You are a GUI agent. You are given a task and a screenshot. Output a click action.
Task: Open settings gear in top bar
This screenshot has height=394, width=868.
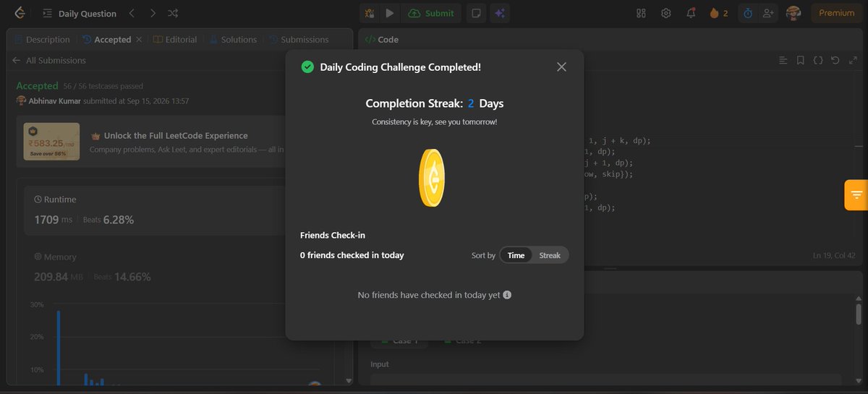point(666,13)
